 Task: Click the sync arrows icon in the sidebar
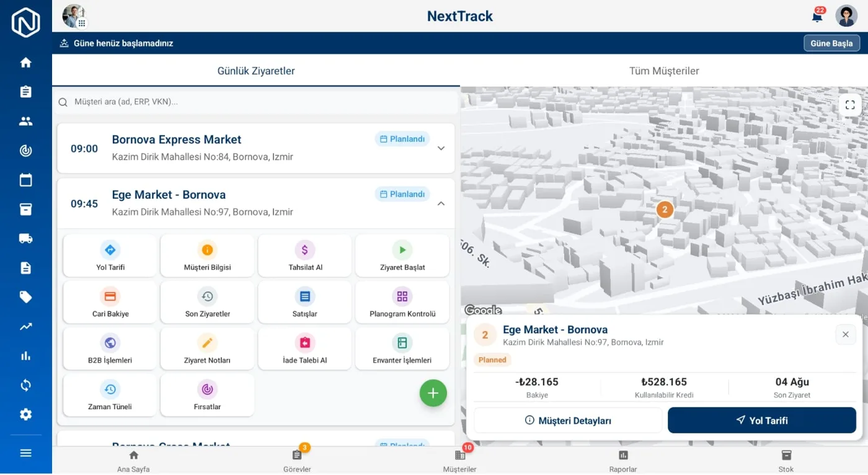(25, 385)
